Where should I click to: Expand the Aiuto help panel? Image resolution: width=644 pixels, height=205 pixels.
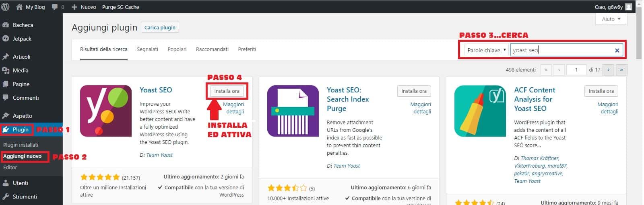(611, 19)
